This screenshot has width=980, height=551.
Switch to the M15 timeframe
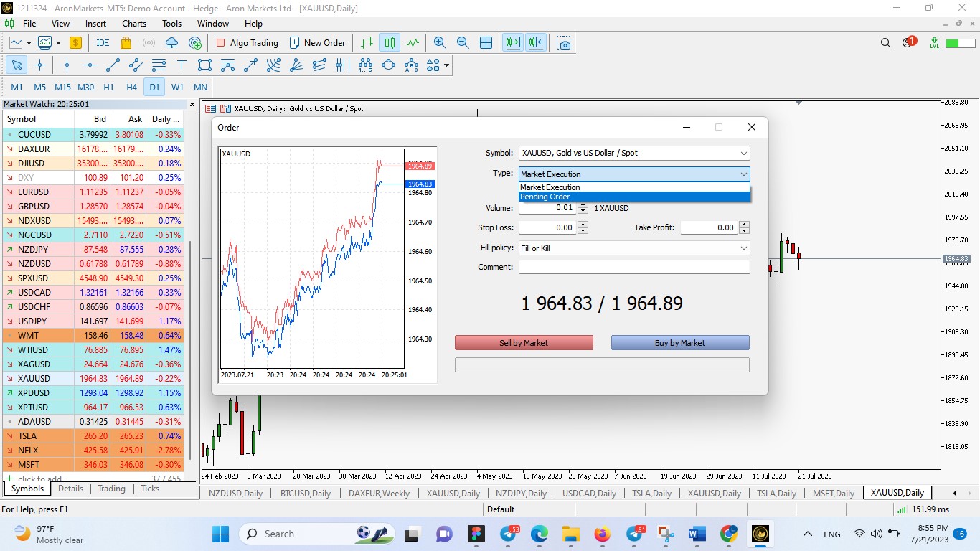tap(62, 88)
